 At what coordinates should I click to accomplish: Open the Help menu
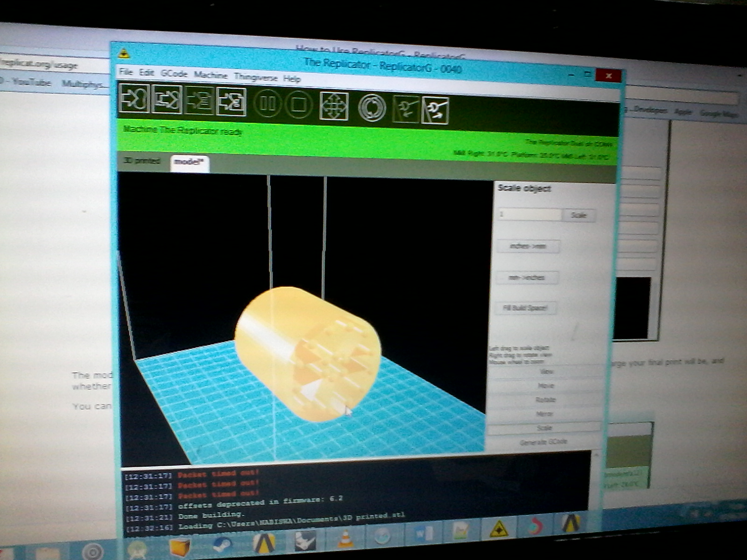point(292,78)
